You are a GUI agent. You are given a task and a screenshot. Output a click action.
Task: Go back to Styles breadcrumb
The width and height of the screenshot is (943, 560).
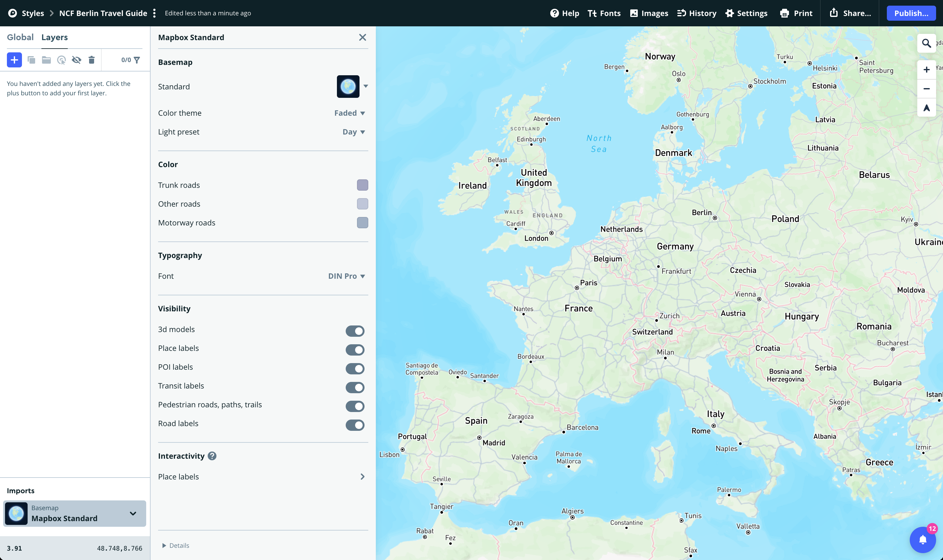click(x=33, y=13)
